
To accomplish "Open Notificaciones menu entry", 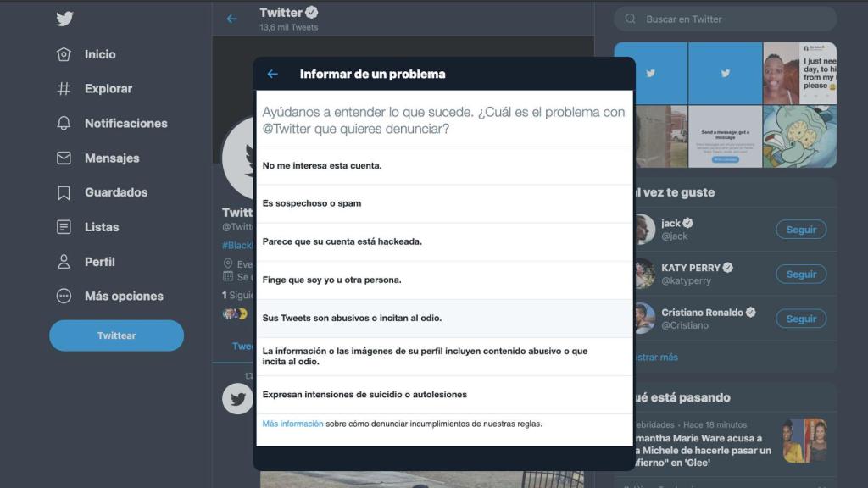I will (126, 124).
